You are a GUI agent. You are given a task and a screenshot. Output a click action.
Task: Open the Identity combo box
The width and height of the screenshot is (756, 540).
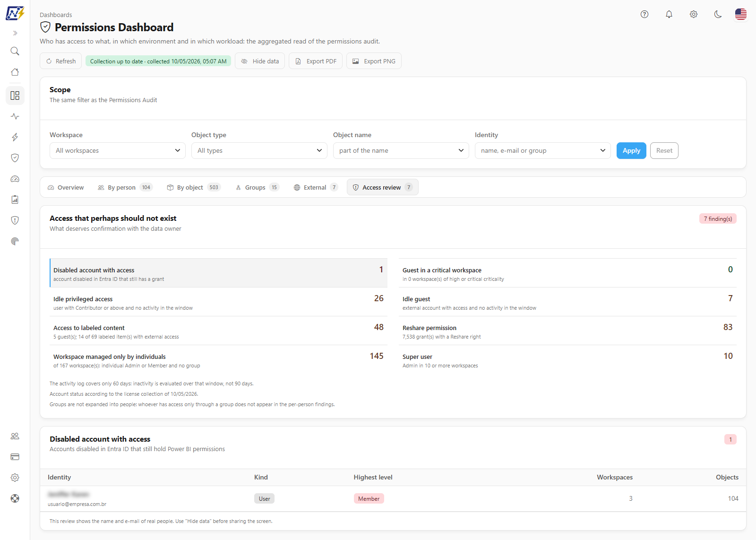(543, 150)
